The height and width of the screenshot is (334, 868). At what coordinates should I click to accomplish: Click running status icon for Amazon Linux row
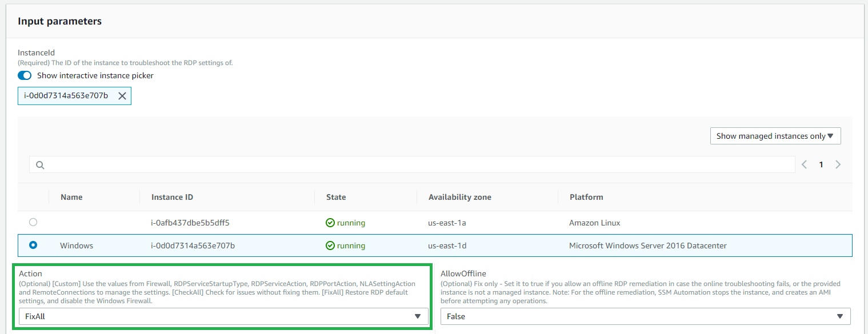pos(330,223)
